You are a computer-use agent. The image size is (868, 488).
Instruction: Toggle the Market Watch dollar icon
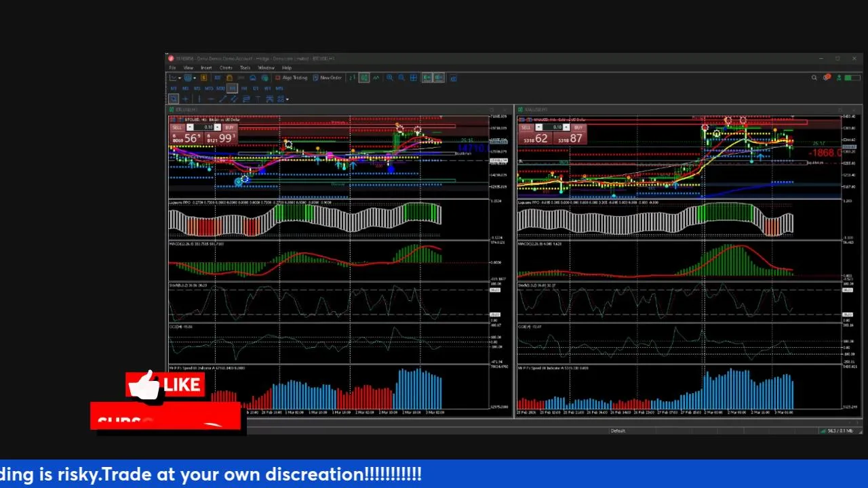point(203,77)
